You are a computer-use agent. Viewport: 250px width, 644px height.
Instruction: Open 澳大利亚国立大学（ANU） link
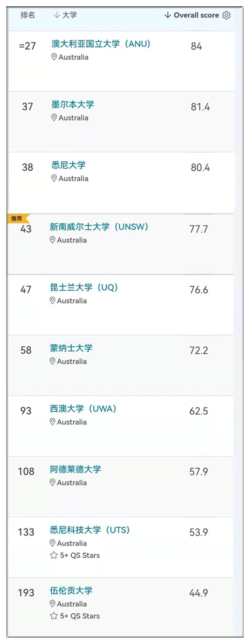click(x=100, y=44)
